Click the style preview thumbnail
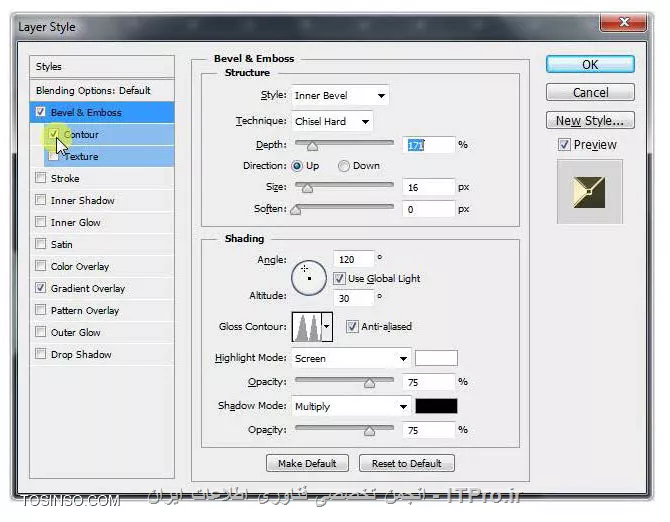 click(589, 192)
